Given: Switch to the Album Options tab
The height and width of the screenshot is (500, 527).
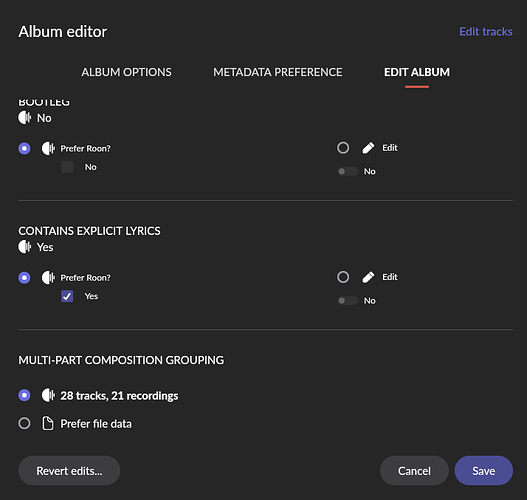Looking at the screenshot, I should pyautogui.click(x=126, y=72).
